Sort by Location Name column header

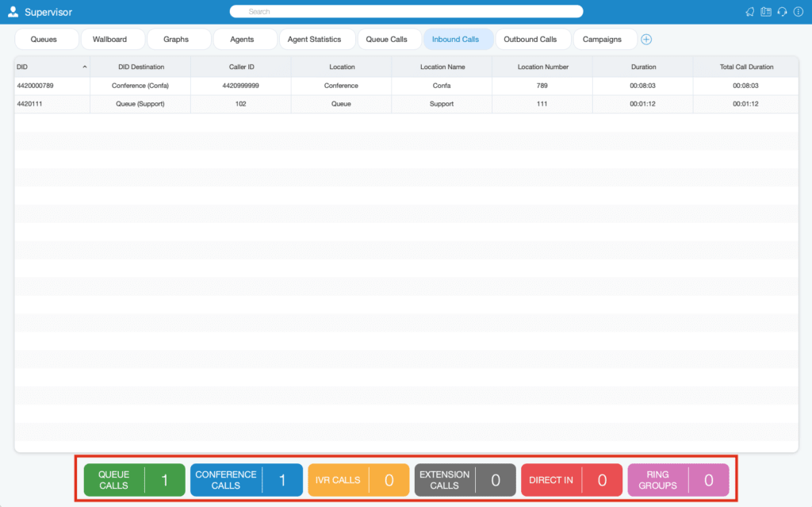click(442, 67)
